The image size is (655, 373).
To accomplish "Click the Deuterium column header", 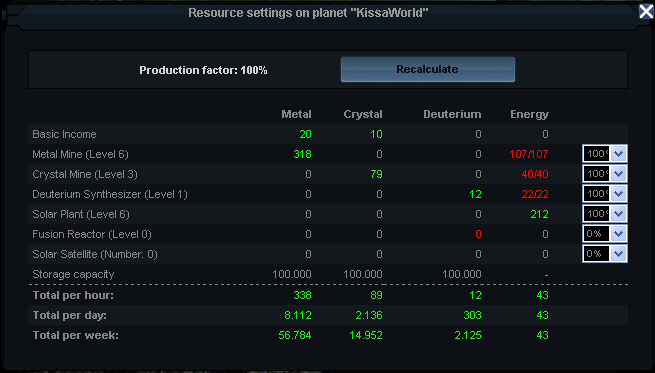I will (x=452, y=114).
